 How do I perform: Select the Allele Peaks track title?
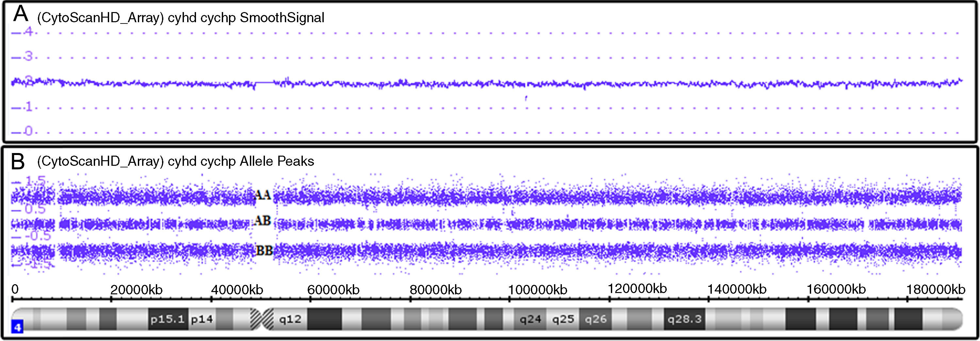pyautogui.click(x=175, y=161)
